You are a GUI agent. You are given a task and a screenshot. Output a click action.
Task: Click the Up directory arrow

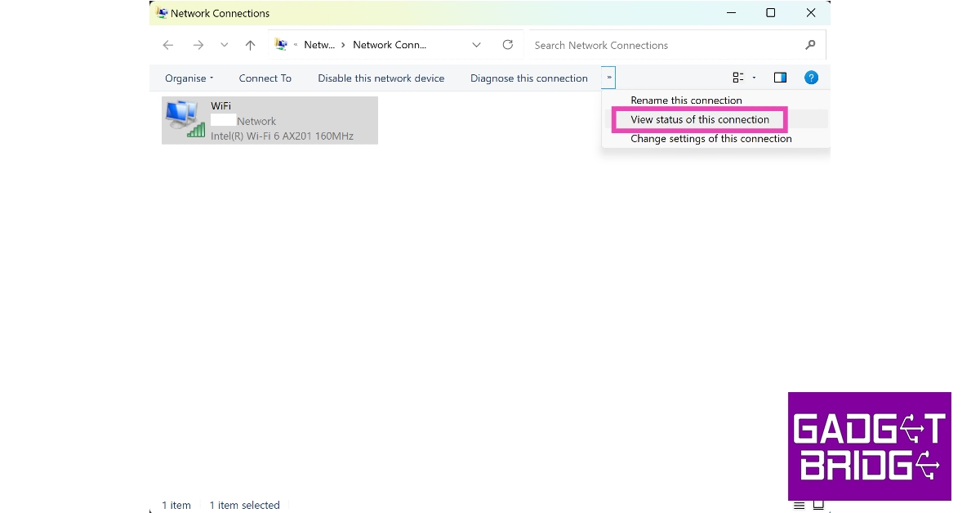click(251, 46)
